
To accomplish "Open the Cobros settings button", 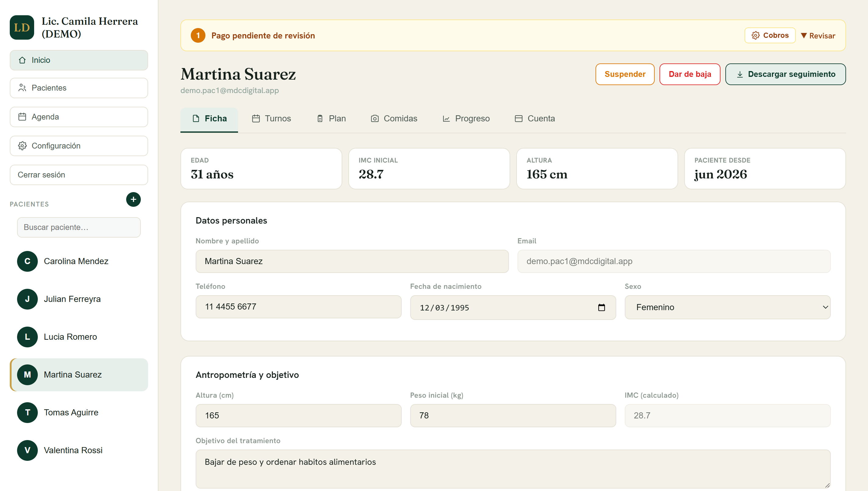I will coord(770,35).
